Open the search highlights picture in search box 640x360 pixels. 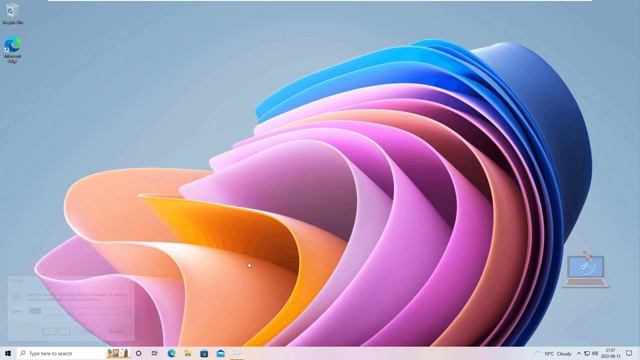(x=118, y=353)
